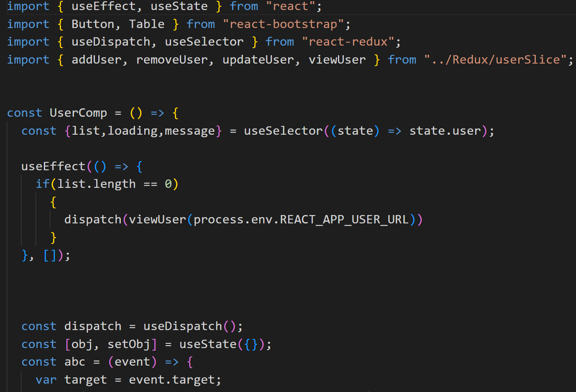This screenshot has width=576, height=392.
Task: Click the abc function name
Action: pyautogui.click(x=75, y=362)
